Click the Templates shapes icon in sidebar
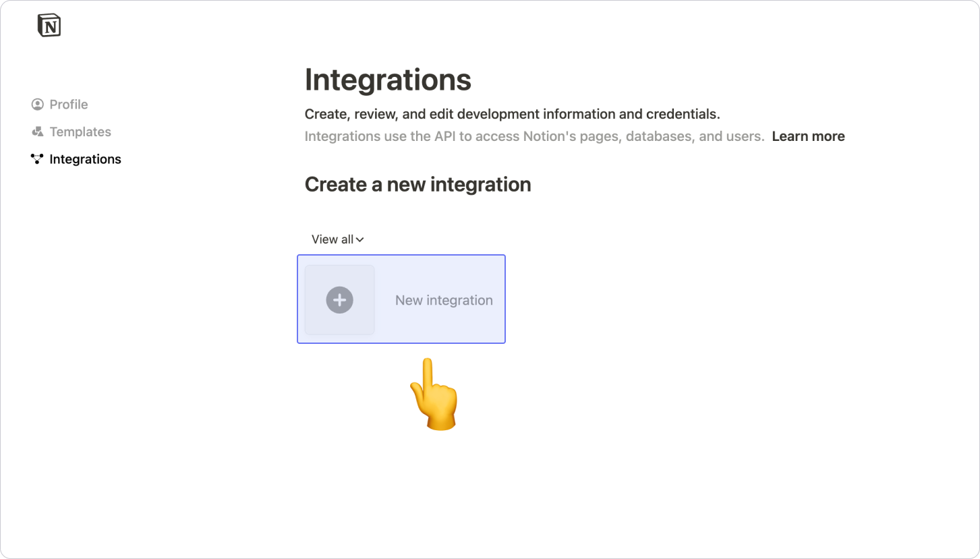 pyautogui.click(x=38, y=132)
